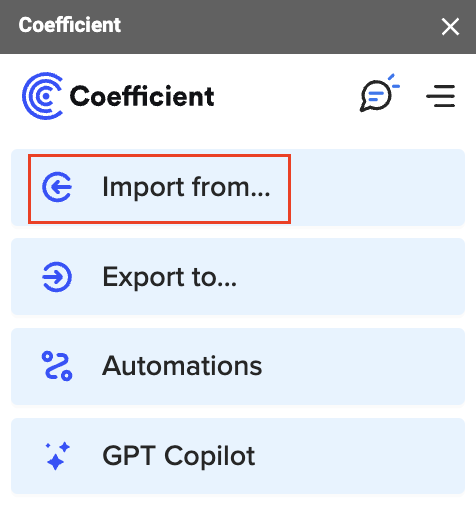Click the black Coefficient wordmark beside logo
Viewport: 476px width, 526px height.
pyautogui.click(x=142, y=96)
